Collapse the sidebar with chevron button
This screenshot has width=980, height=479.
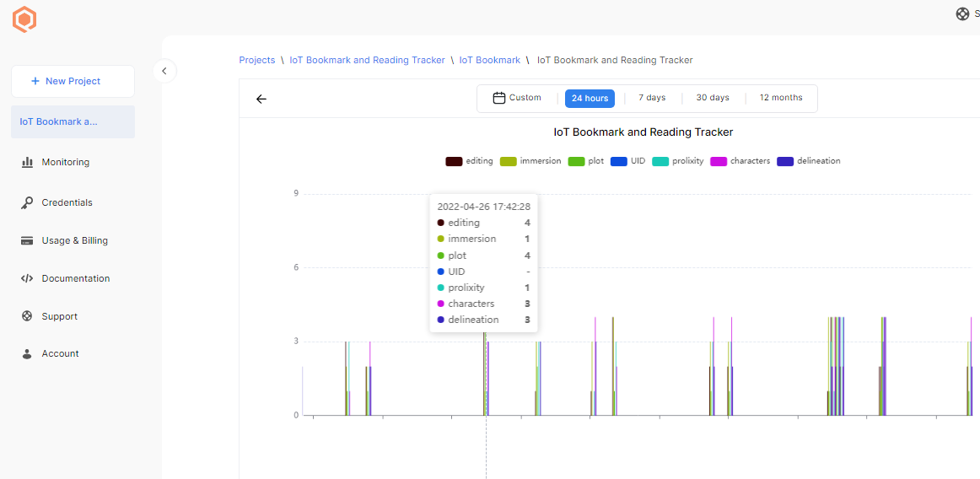click(164, 71)
